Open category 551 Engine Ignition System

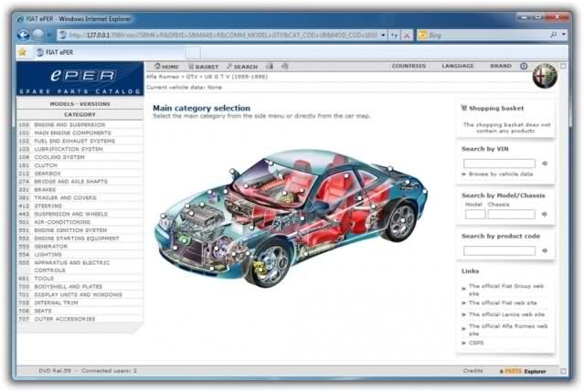point(80,230)
